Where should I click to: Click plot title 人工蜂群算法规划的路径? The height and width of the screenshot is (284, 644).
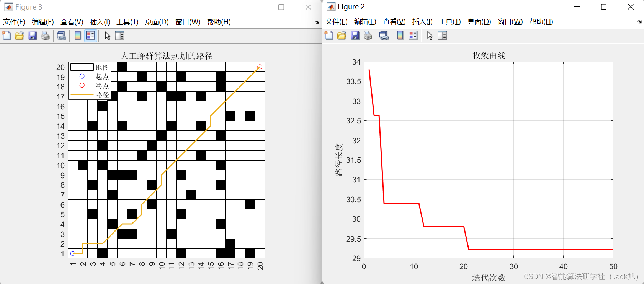coord(167,56)
